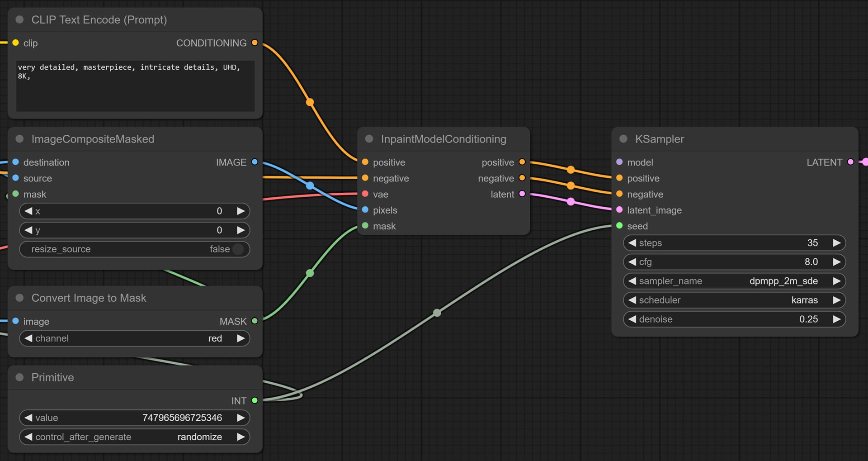The width and height of the screenshot is (868, 461).
Task: Click the clip input socket
Action: [15, 43]
